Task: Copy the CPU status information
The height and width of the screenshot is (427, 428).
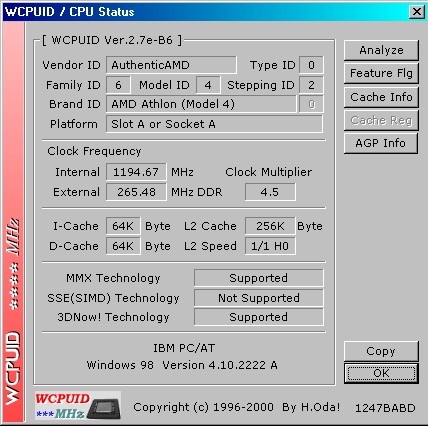Action: pyautogui.click(x=381, y=351)
